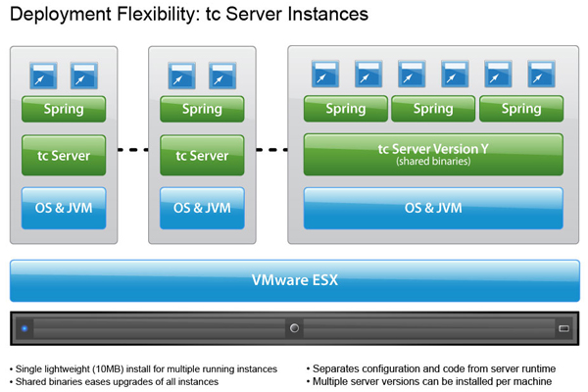Select the middle Spring block above tc Server Version Y
Screen dimensions: 588x392
tap(433, 109)
